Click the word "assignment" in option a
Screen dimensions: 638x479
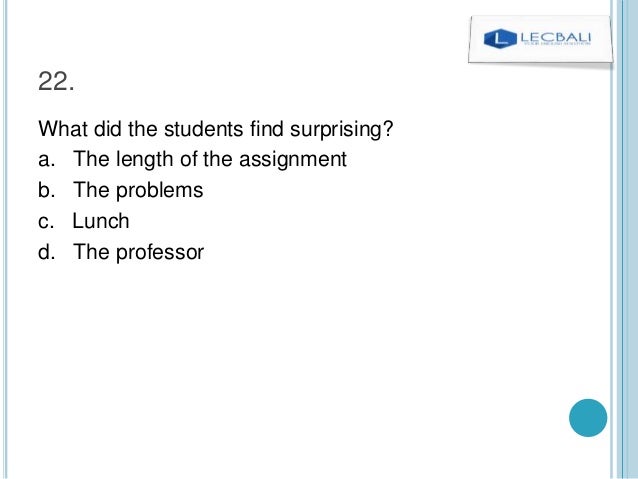293,160
